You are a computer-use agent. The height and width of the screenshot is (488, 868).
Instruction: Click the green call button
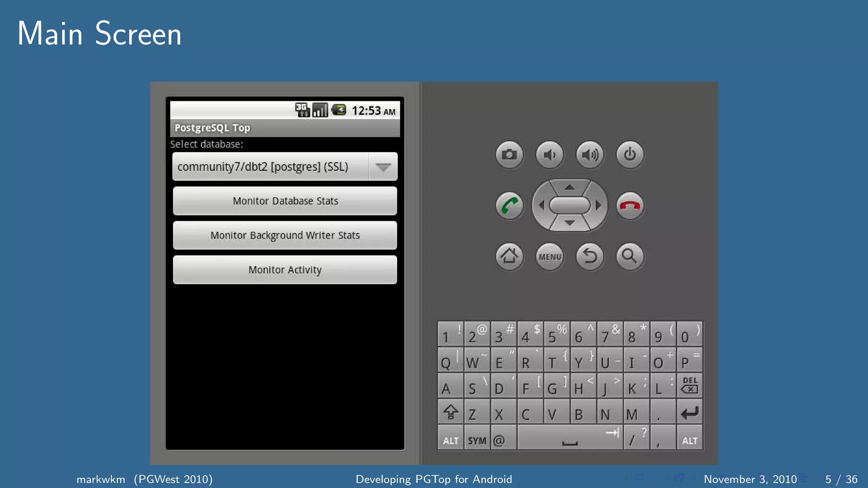click(509, 206)
